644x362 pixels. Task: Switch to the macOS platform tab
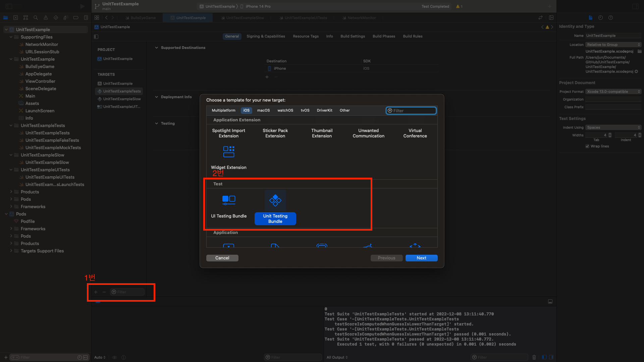pos(263,110)
